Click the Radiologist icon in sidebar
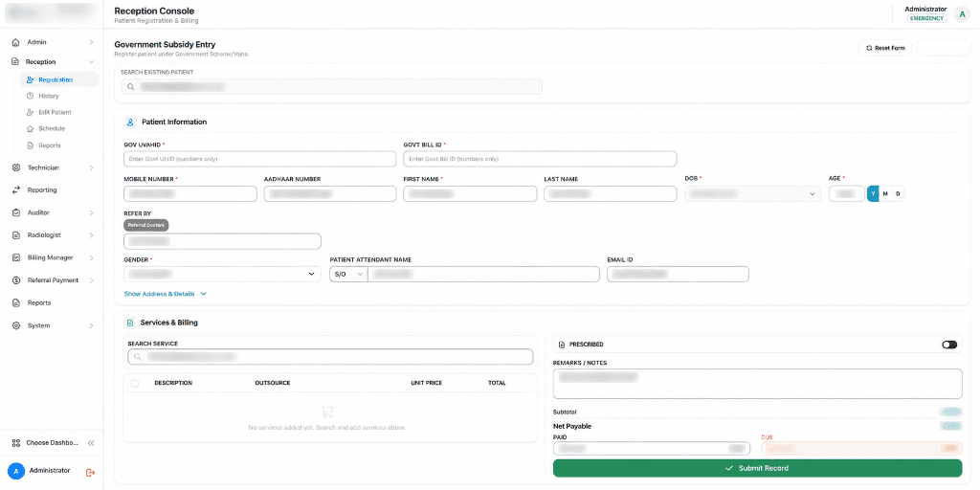The height and width of the screenshot is (490, 980). coord(15,235)
